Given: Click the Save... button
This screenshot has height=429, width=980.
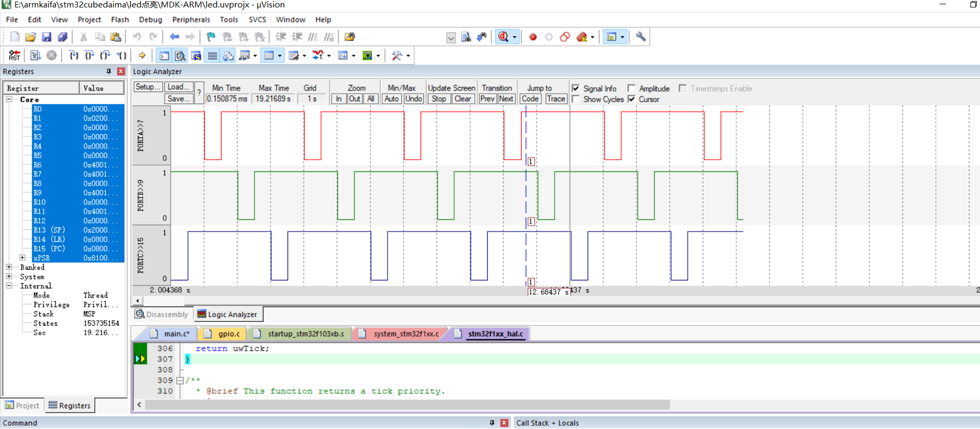Looking at the screenshot, I should [x=178, y=98].
